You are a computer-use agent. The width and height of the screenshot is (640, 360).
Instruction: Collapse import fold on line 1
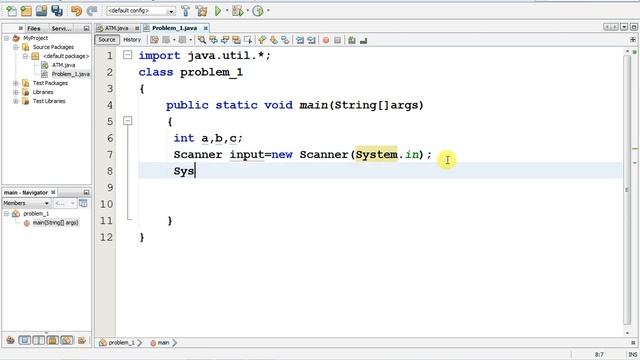(x=128, y=55)
